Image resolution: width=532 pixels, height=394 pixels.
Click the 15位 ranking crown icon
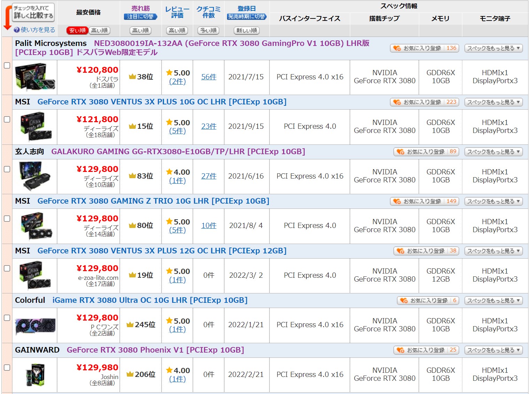pos(132,126)
